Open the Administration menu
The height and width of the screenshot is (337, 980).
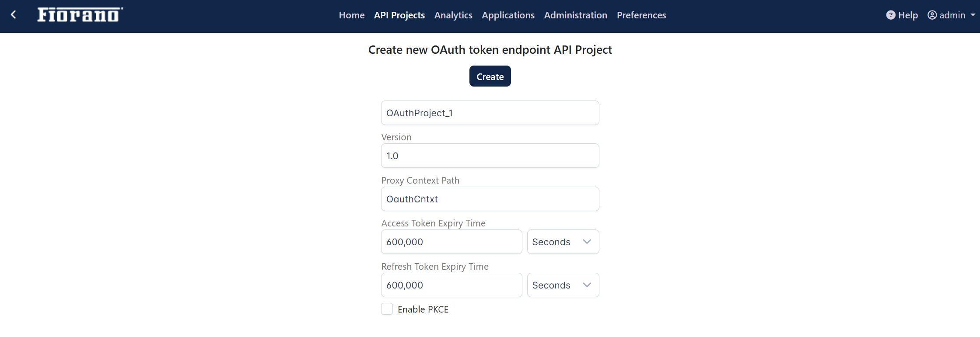(575, 15)
